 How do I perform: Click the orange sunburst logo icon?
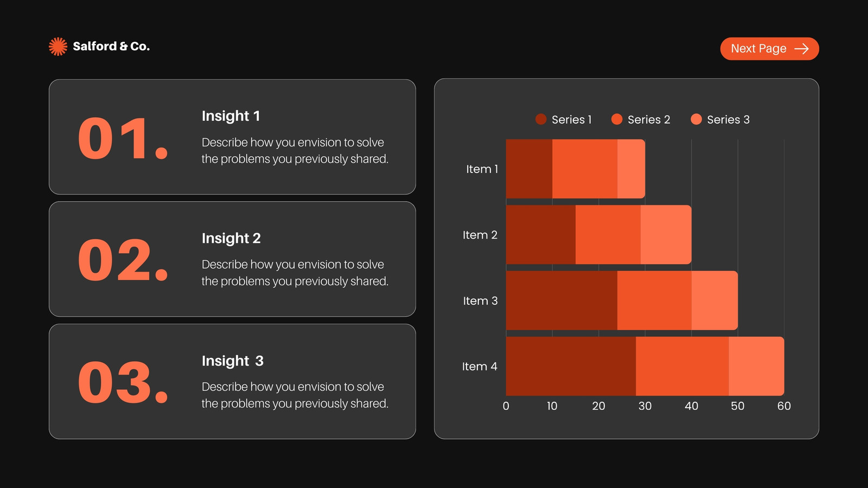click(58, 47)
